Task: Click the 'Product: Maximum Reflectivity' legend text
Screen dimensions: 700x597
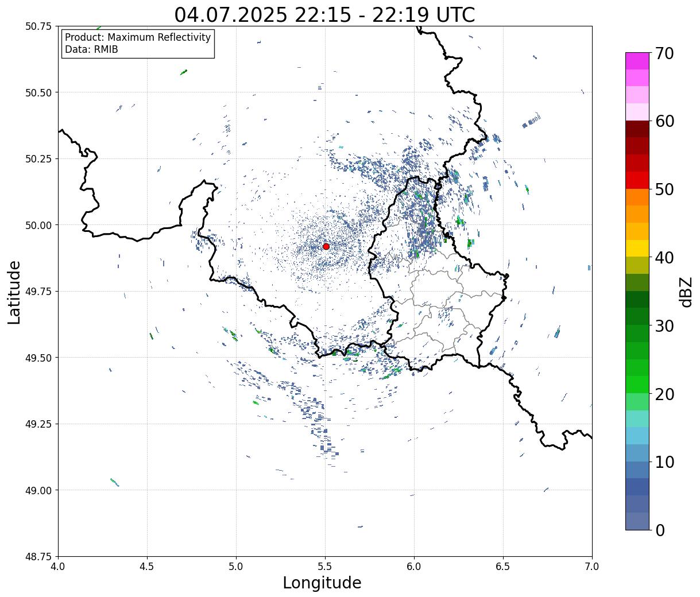Action: pyautogui.click(x=138, y=37)
